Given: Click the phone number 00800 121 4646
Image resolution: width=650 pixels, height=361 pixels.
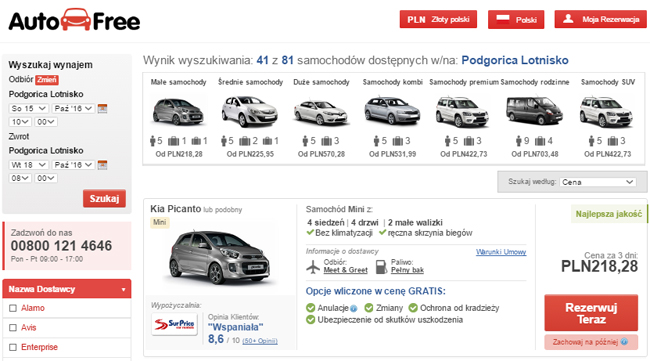Looking at the screenshot, I should 61,246.
